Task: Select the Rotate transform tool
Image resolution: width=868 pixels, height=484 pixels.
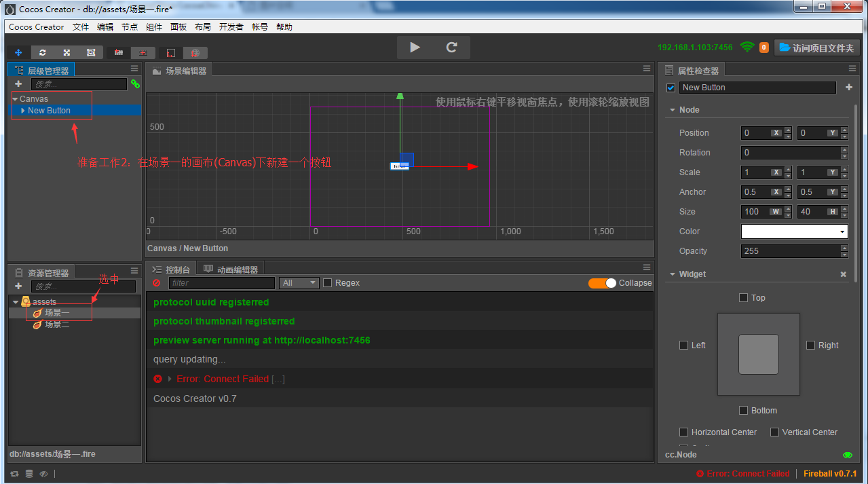Action: 43,52
